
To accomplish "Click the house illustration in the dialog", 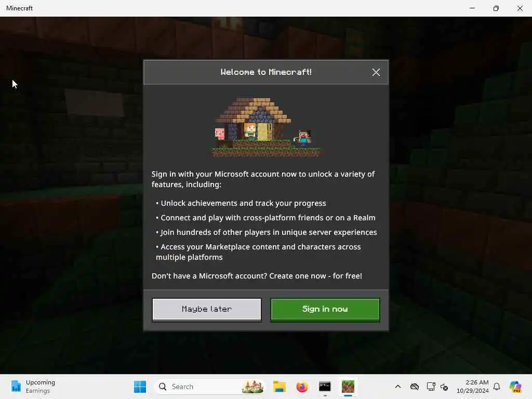I will click(265, 127).
